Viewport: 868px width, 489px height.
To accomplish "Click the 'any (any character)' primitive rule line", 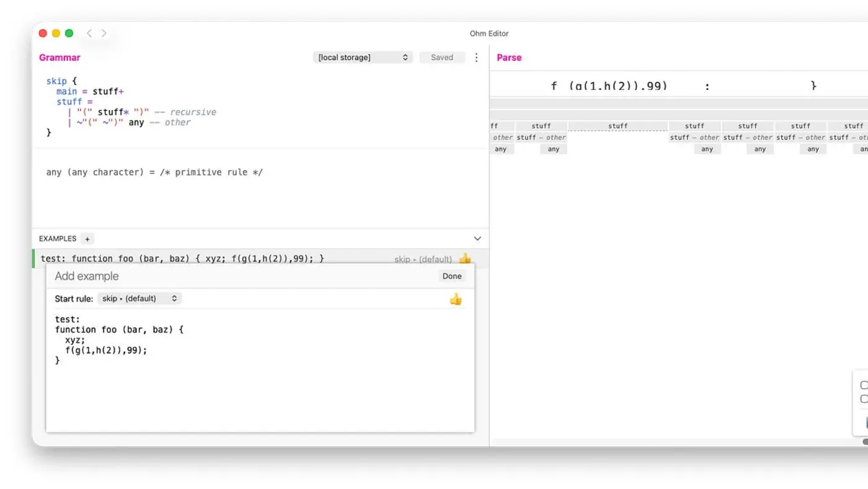I will [154, 172].
